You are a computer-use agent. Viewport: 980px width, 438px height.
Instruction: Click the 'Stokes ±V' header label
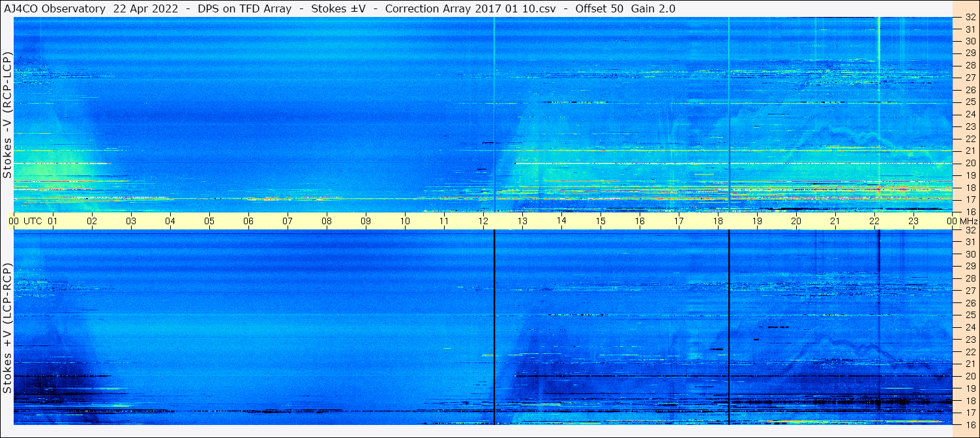tap(338, 8)
